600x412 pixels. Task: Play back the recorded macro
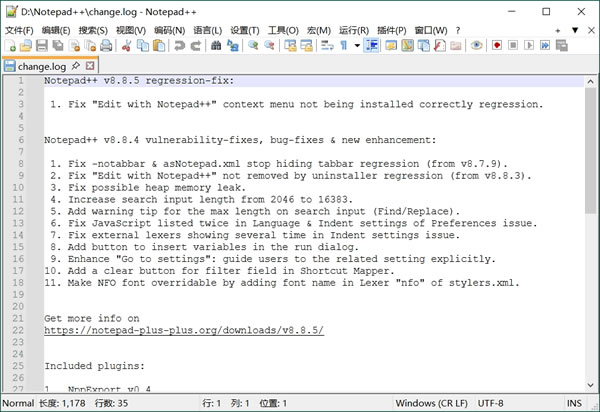[x=529, y=46]
